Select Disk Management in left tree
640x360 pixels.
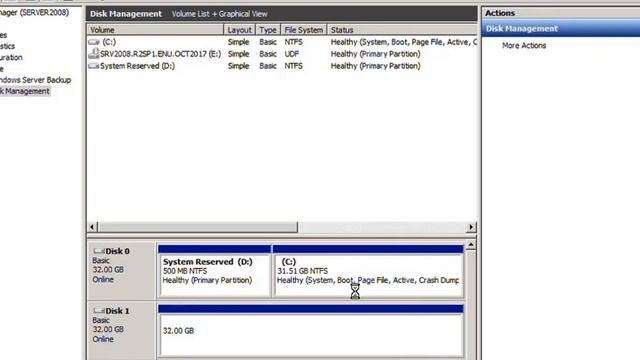(x=24, y=91)
